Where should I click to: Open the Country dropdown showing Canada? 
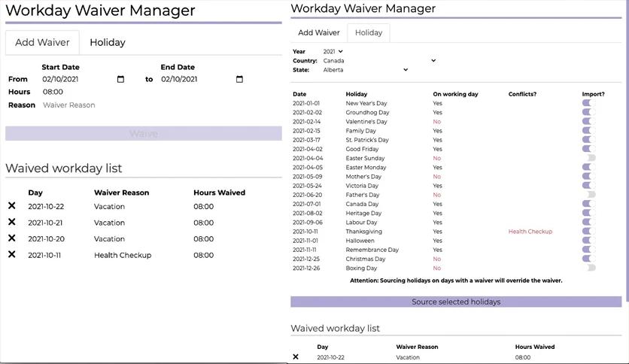coord(379,60)
